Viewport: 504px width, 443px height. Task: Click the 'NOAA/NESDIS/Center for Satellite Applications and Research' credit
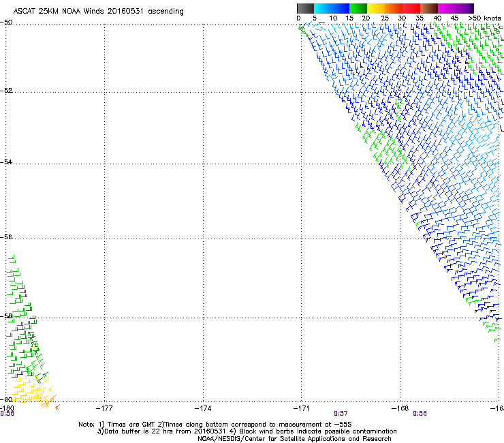point(294,439)
